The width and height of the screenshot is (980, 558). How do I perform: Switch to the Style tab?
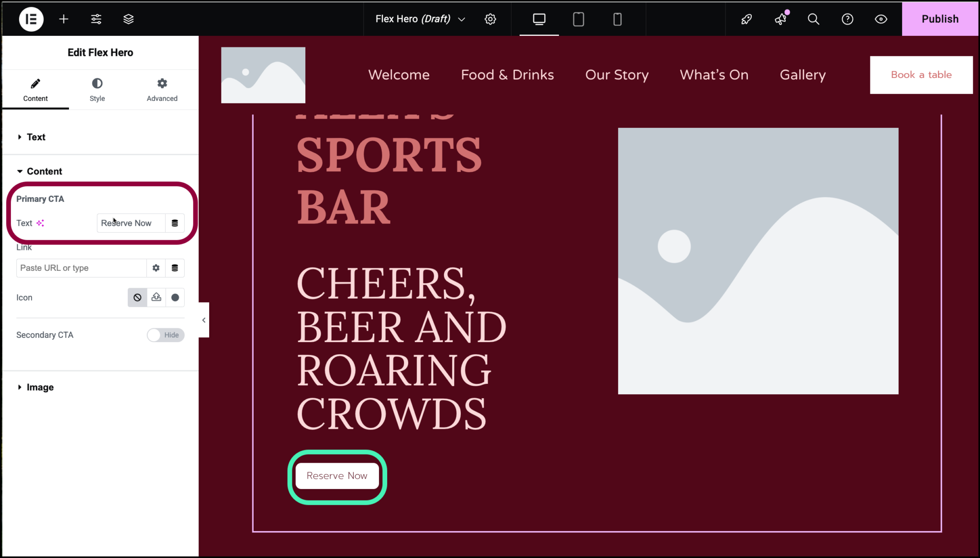(97, 89)
